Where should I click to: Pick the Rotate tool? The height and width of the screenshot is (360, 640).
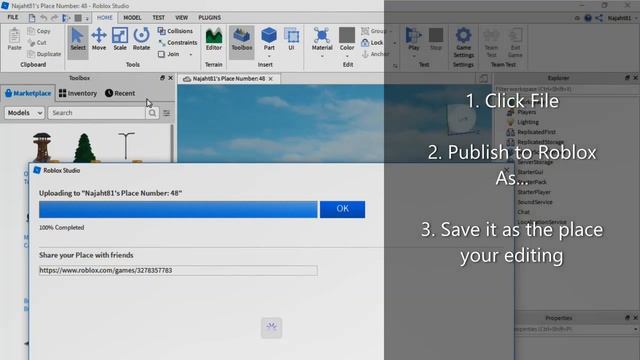141,40
